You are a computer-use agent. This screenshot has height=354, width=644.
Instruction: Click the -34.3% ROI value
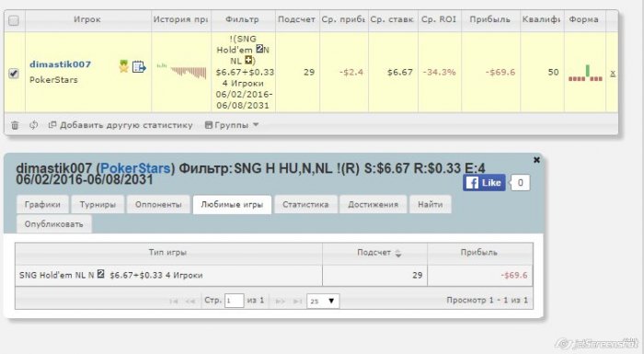click(x=439, y=73)
